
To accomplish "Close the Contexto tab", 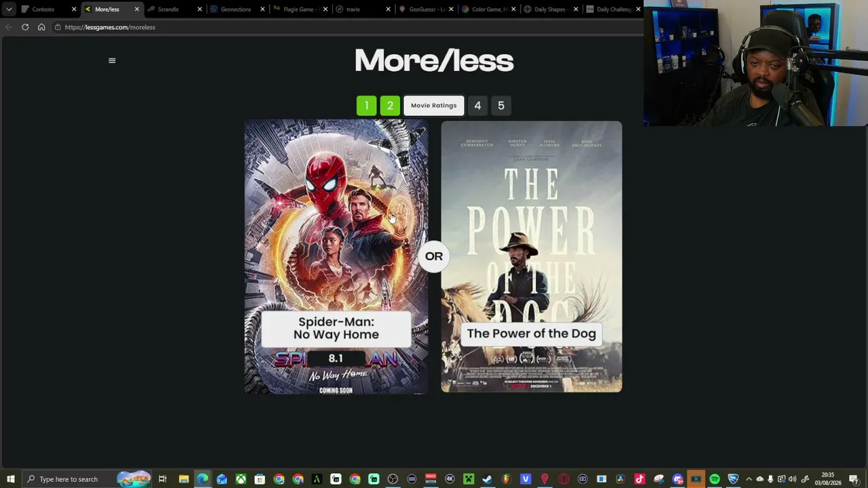I will pos(74,9).
